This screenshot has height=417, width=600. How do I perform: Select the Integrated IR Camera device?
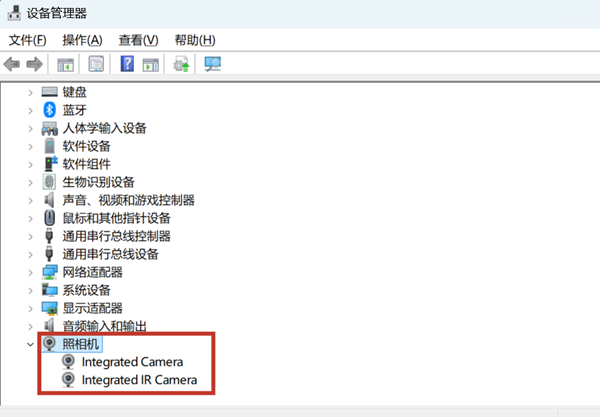[x=139, y=380]
